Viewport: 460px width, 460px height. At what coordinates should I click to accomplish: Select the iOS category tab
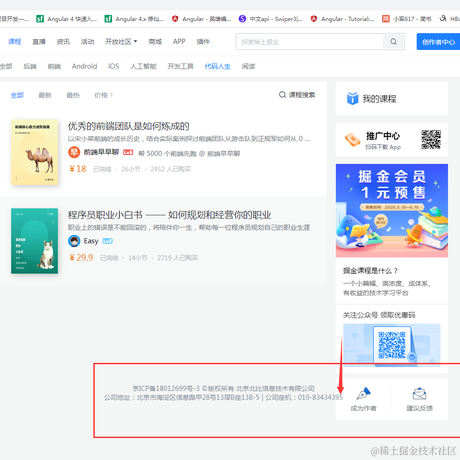(x=114, y=66)
